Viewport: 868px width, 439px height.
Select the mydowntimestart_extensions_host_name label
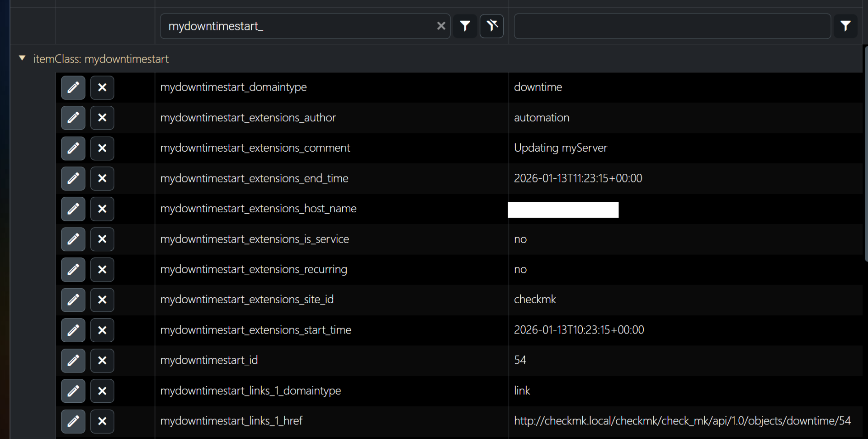click(x=258, y=209)
